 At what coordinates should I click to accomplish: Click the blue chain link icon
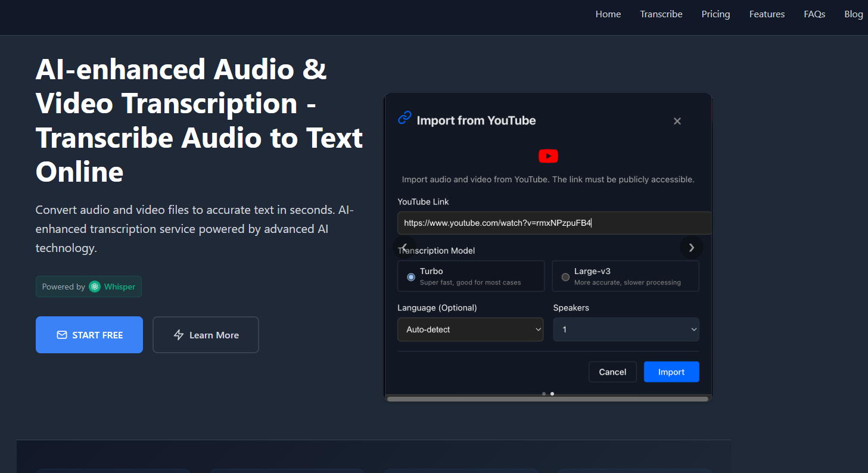405,118
